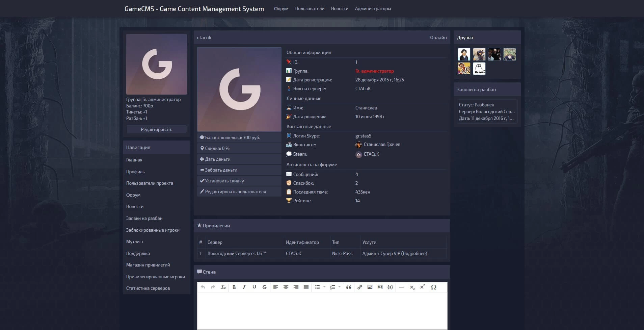Toggle underline formatting in editor
The height and width of the screenshot is (330, 644).
click(x=254, y=287)
